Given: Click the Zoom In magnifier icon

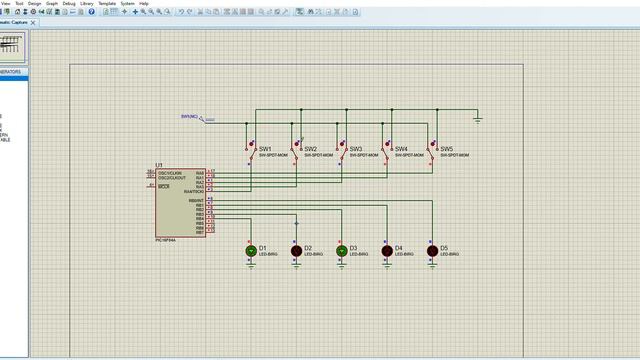Looking at the screenshot, I should point(143,12).
